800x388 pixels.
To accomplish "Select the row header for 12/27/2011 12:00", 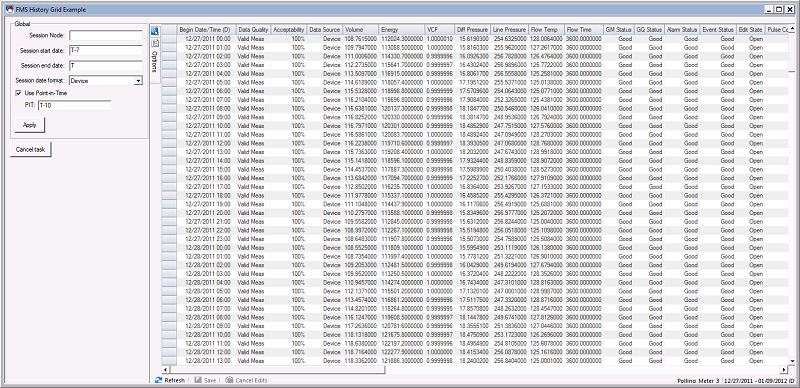I will [169, 143].
